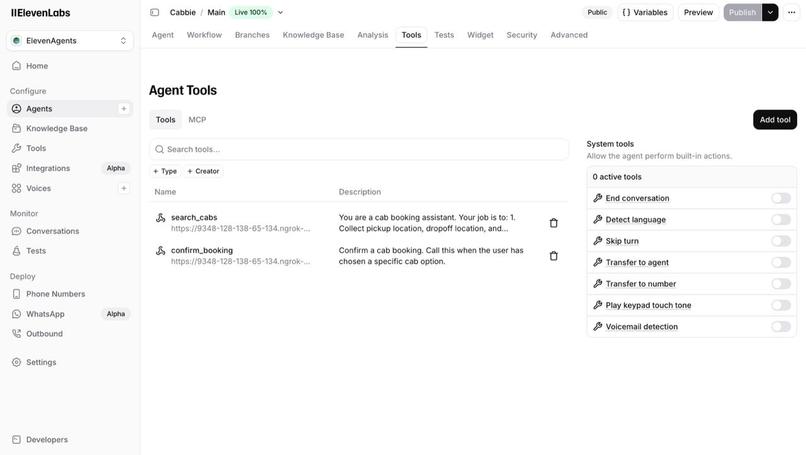Add a Creator filter
This screenshot has height=455, width=806.
(x=203, y=171)
